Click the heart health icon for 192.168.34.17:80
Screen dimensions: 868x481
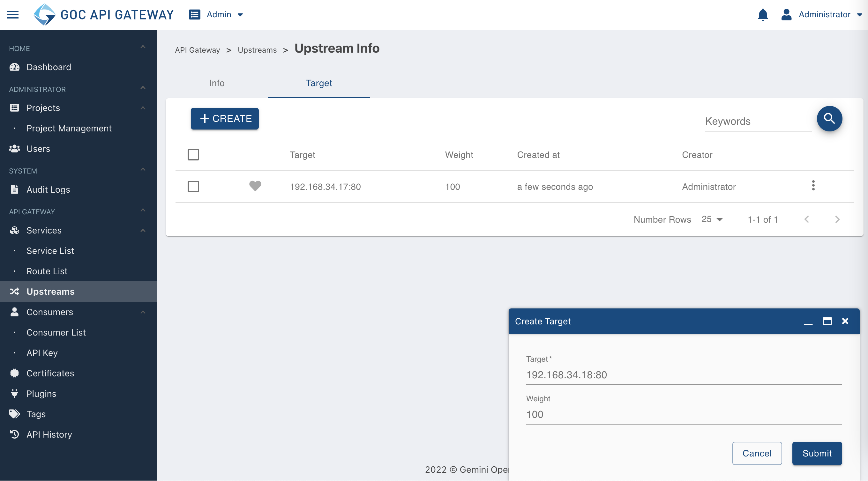255,186
